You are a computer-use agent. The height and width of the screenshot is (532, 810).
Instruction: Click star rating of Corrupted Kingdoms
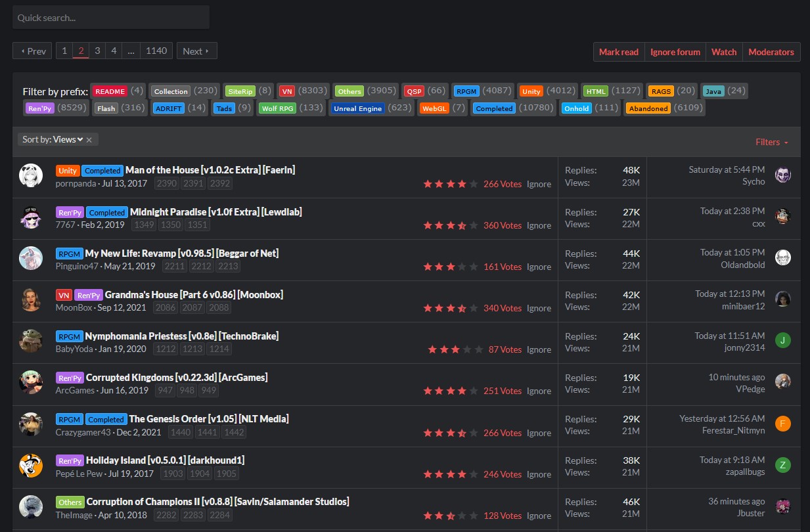click(451, 391)
